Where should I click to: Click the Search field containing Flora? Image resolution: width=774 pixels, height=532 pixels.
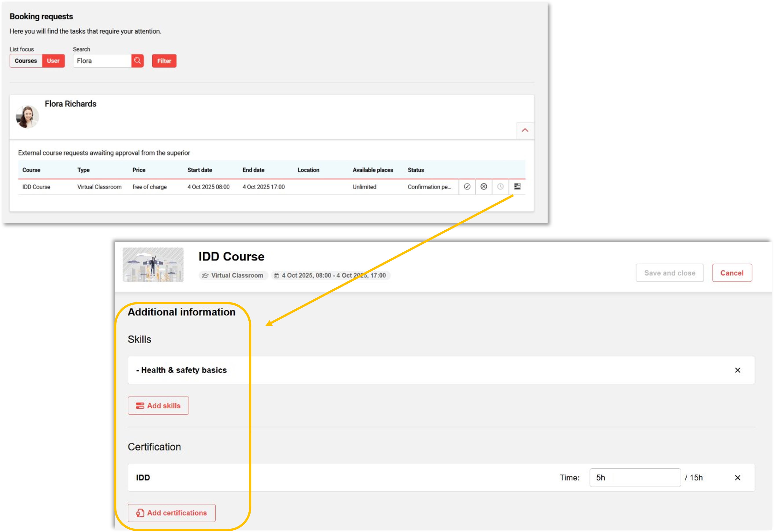102,61
